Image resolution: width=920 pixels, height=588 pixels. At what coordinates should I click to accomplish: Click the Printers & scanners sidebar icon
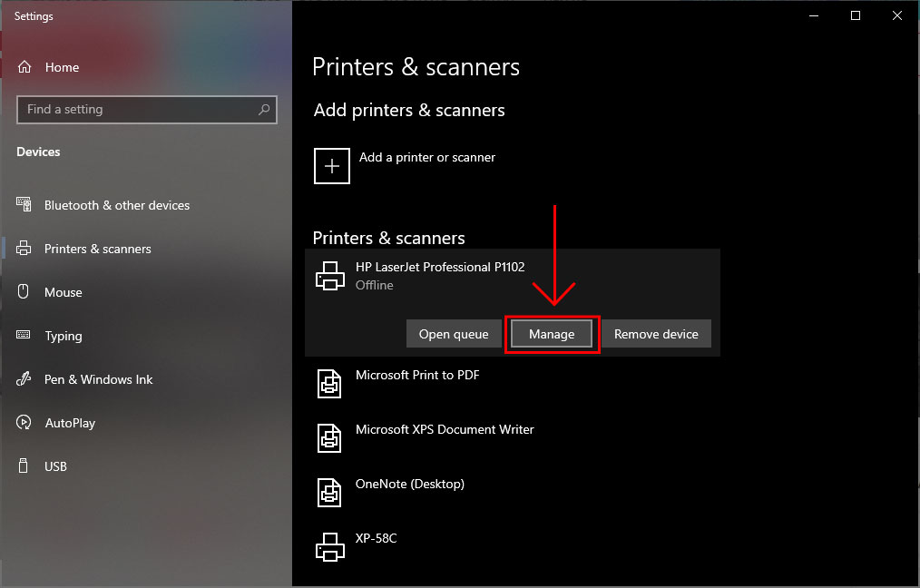pyautogui.click(x=24, y=249)
